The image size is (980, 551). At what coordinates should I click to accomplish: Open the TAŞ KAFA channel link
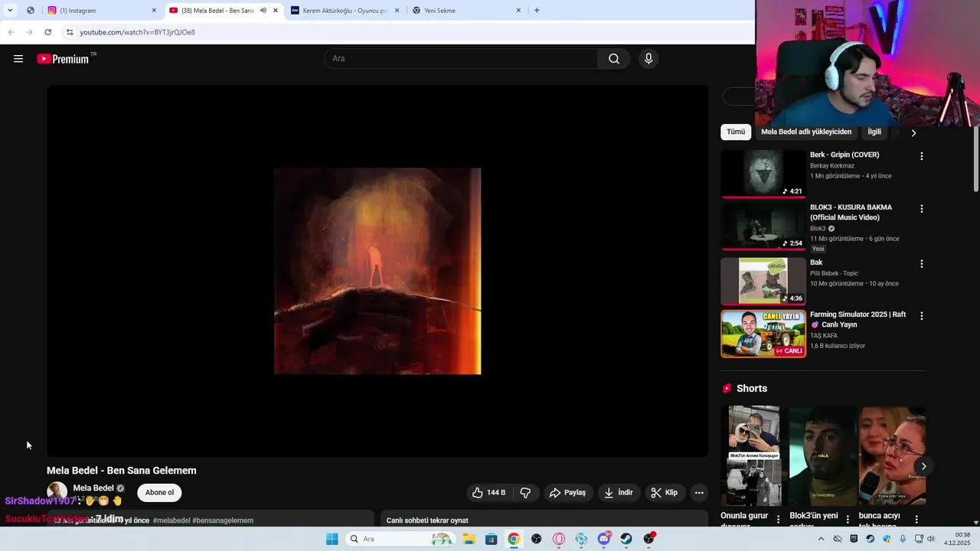824,336
